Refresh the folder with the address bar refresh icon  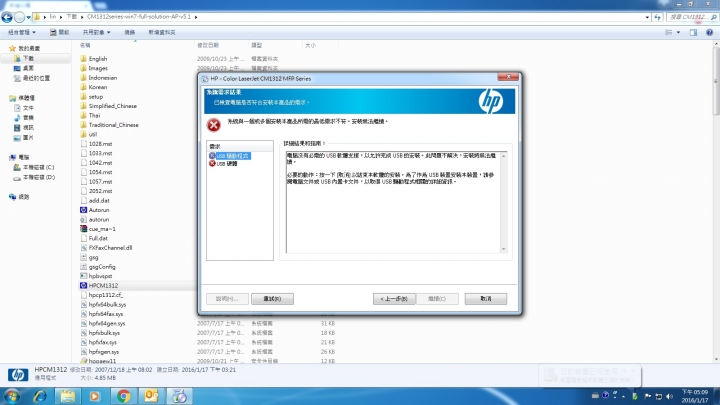[x=658, y=17]
